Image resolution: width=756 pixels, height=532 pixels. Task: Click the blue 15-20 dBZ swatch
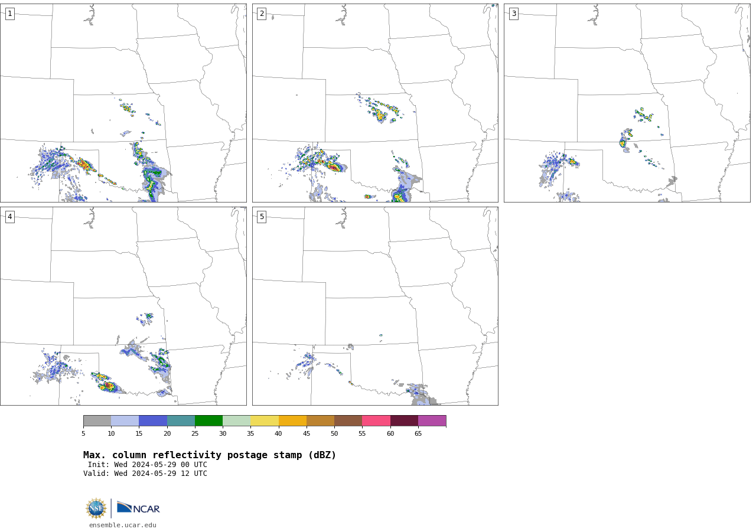coord(153,420)
